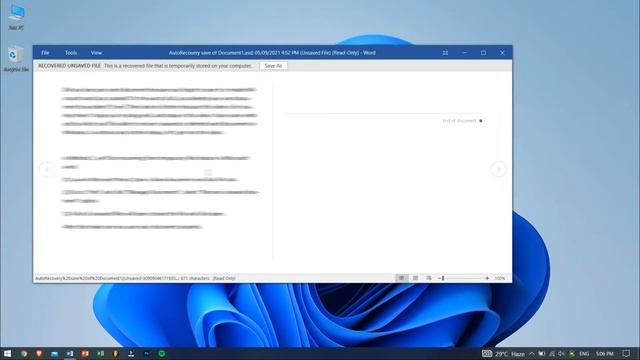Minimize the Word window
This screenshot has width=640, height=360.
464,53
